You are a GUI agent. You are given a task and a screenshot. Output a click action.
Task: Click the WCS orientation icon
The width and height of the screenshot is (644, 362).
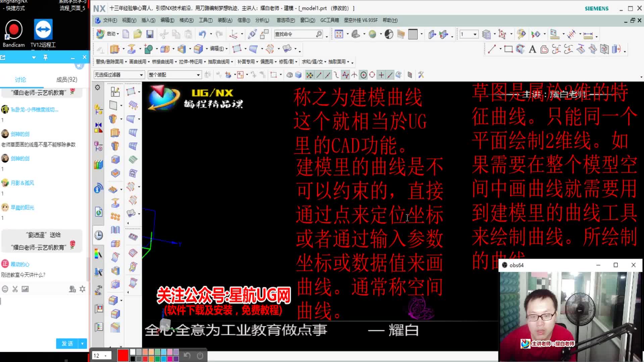point(233,34)
